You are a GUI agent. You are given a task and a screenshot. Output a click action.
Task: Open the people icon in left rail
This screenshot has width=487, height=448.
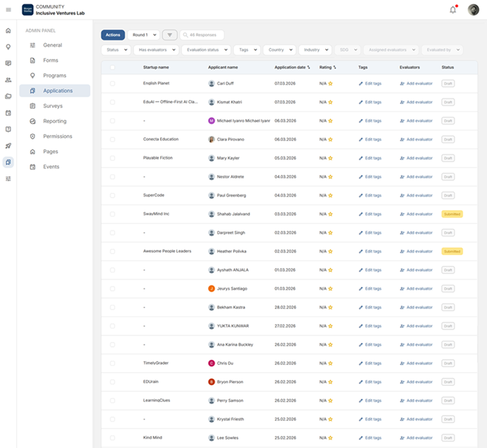tap(8, 79)
